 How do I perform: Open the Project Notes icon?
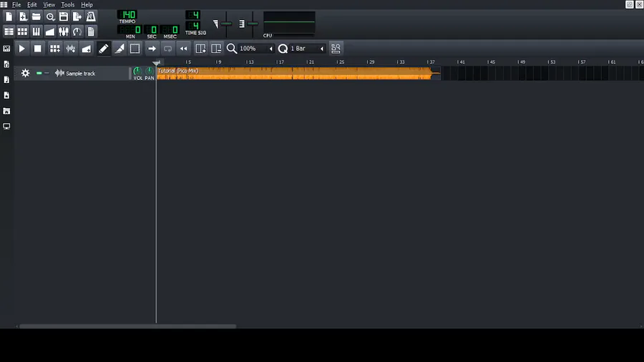(91, 31)
